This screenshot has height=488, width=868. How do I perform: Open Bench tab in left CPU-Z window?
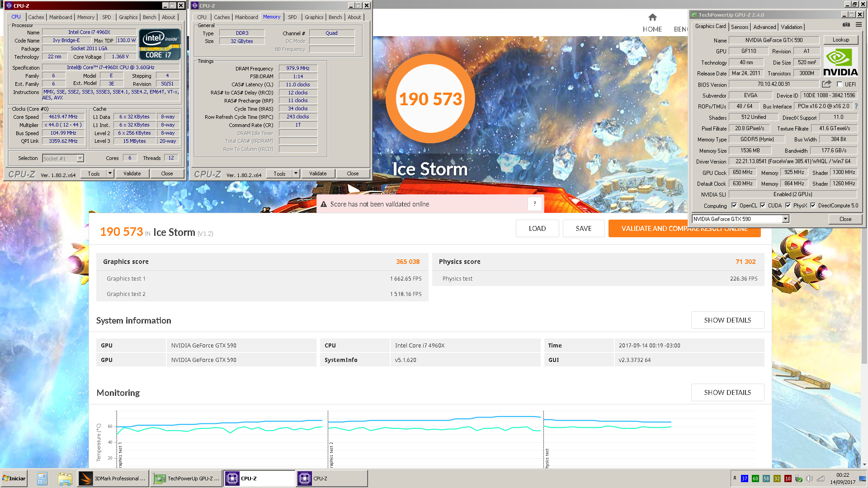coord(149,17)
